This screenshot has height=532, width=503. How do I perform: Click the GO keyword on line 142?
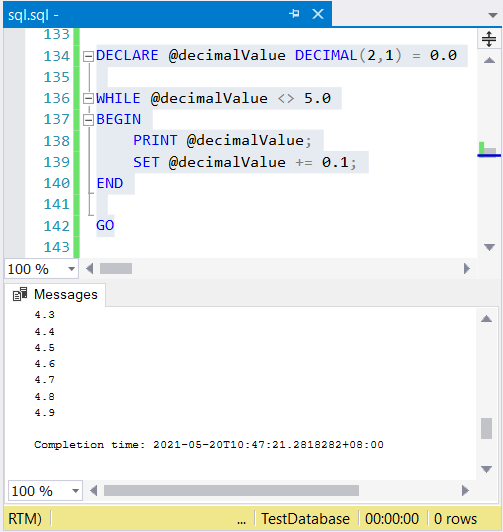105,225
